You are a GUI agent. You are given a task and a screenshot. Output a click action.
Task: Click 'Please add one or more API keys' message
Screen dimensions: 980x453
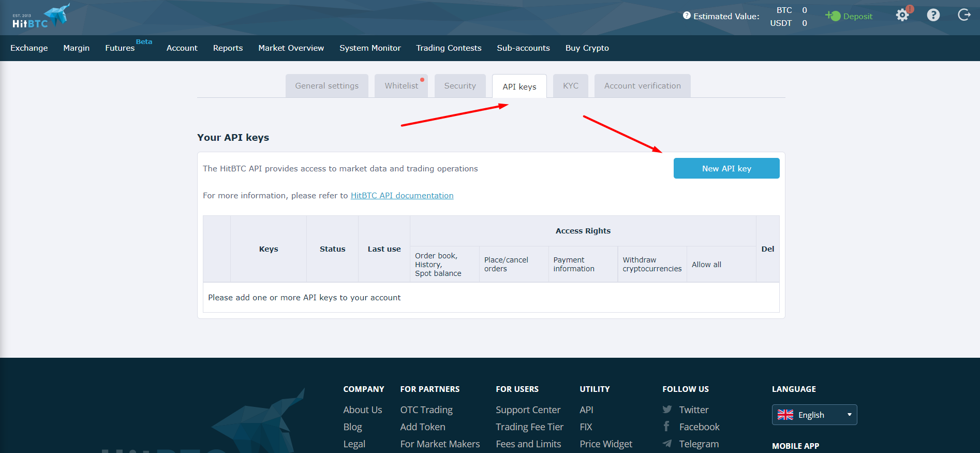pyautogui.click(x=304, y=297)
